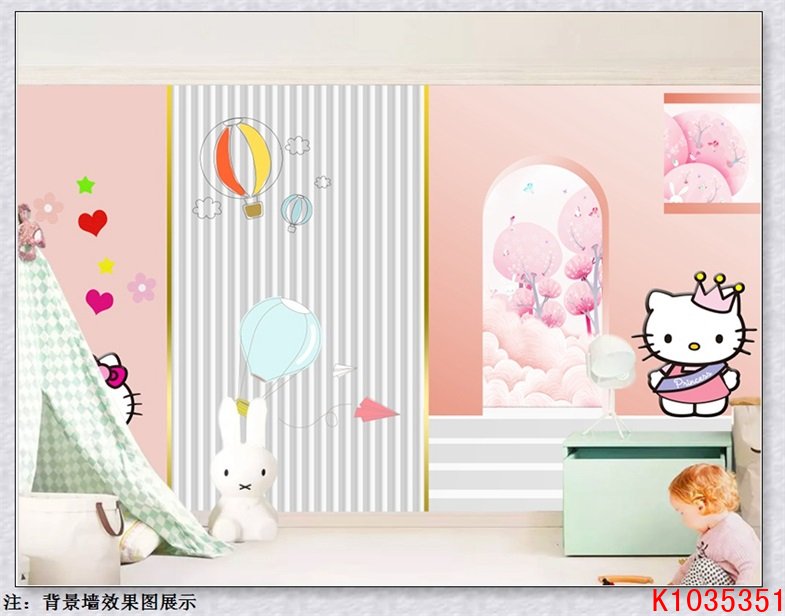Click the product code K1035351
The width and height of the screenshot is (785, 616).
click(718, 601)
